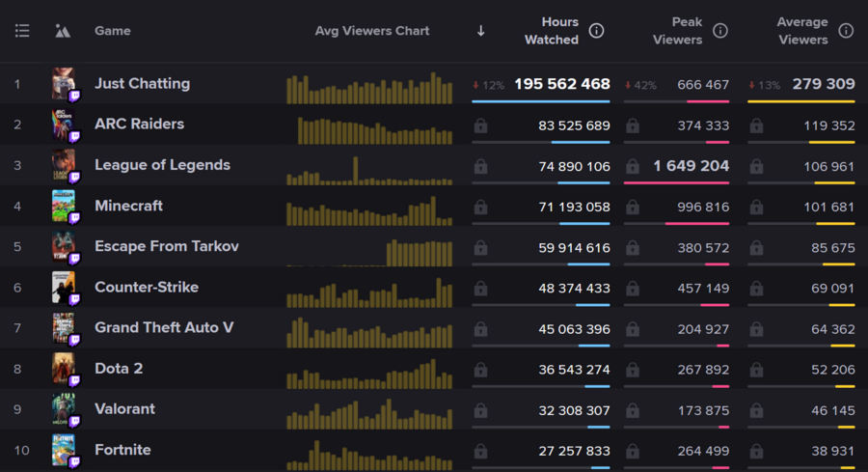This screenshot has width=868, height=472.
Task: Open the Hours Watched info icon
Action: 596,31
